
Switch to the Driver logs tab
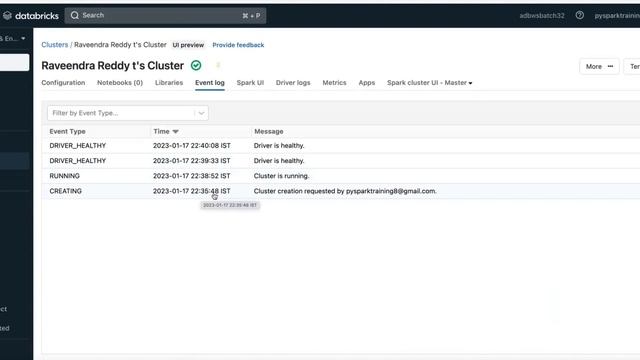point(293,82)
